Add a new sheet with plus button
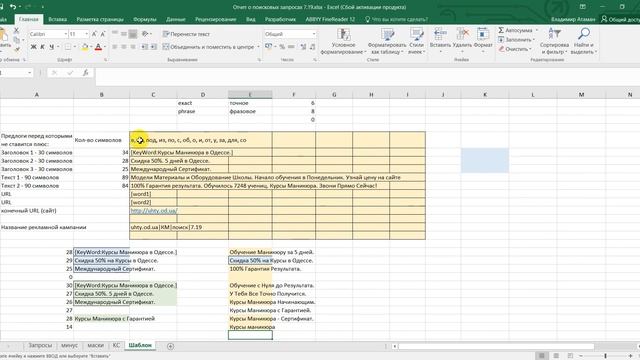Image resolution: width=640 pixels, height=360 pixels. click(171, 346)
